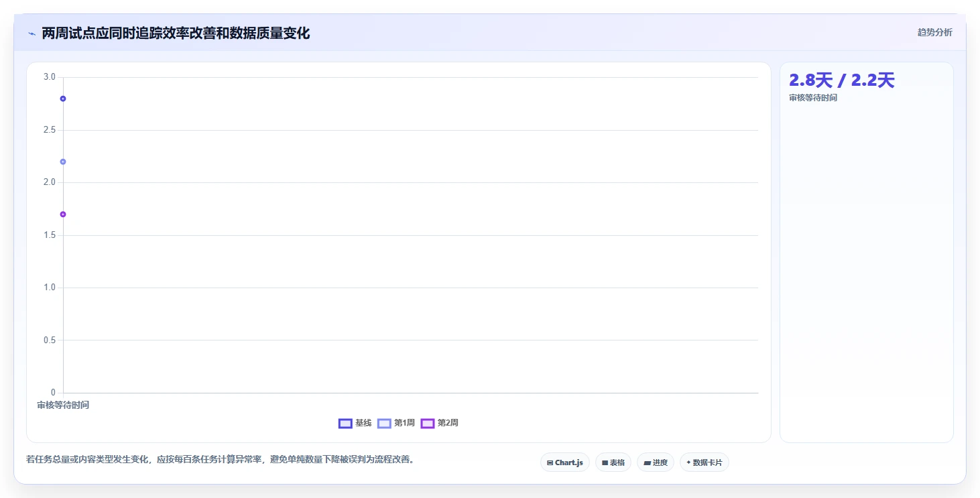Click the 0.5 y-axis tick label
The image size is (980, 498).
[50, 340]
